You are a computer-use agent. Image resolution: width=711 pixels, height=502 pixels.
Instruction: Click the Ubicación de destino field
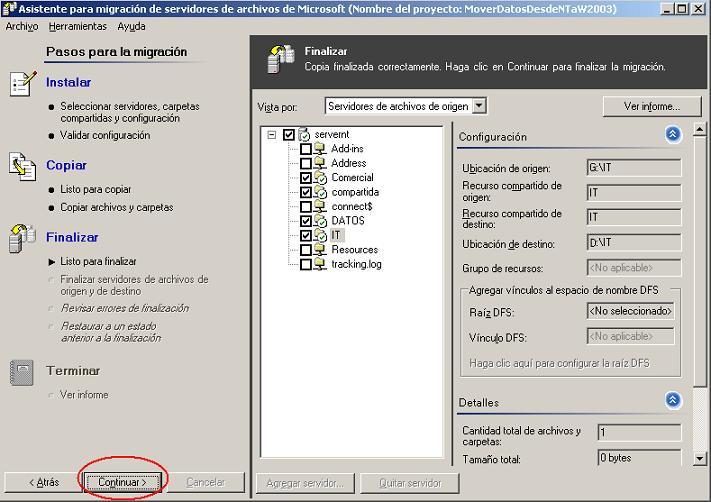633,243
